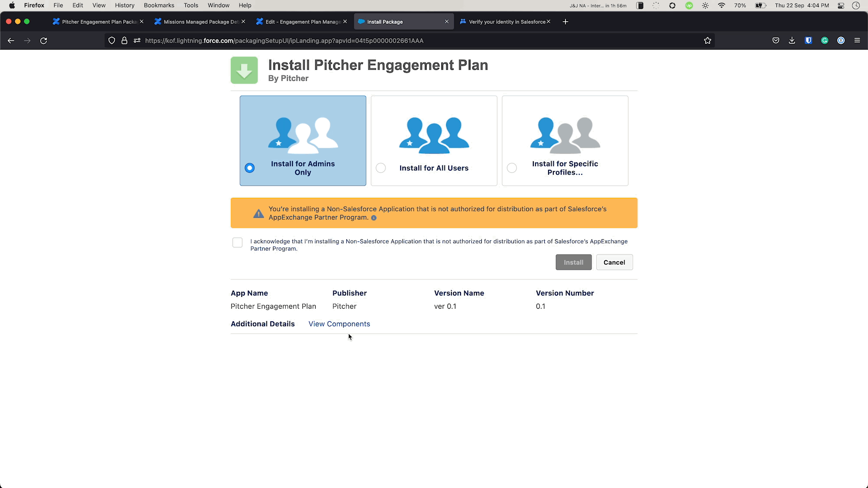The height and width of the screenshot is (488, 868).
Task: Open the Firefox hamburger menu
Action: point(857,41)
